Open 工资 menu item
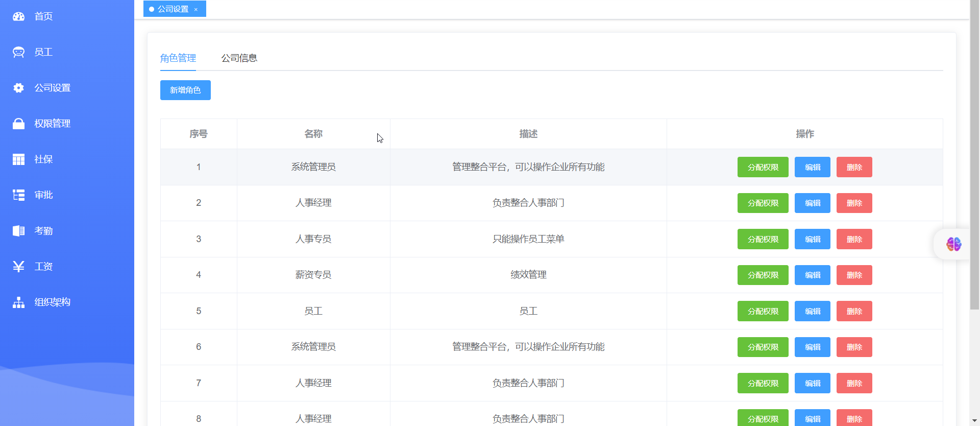Screen dimensions: 980x426 click(x=43, y=267)
